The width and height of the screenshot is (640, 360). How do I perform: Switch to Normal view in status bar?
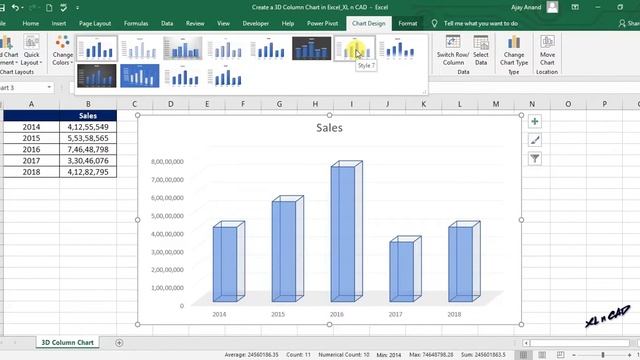click(x=523, y=355)
